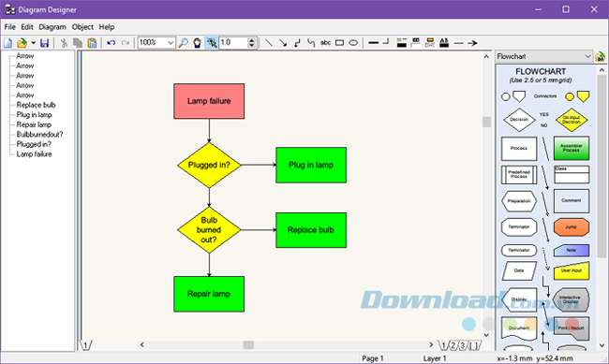Pick the white Decision diamond template
The image size is (609, 364).
click(519, 120)
